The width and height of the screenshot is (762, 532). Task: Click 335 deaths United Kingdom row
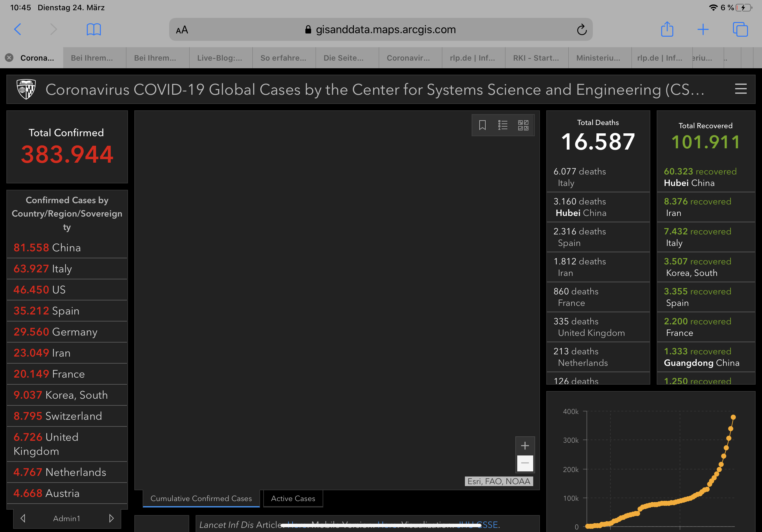[x=598, y=327]
